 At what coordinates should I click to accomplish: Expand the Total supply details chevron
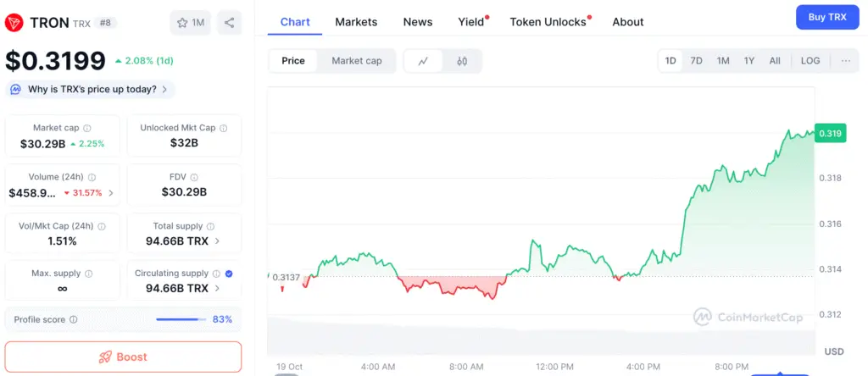tap(218, 241)
